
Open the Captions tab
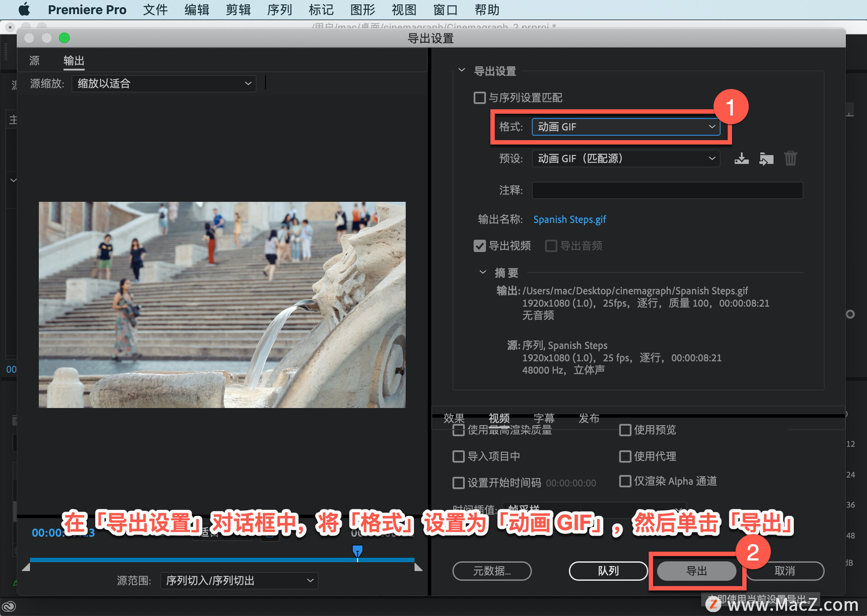coord(544,418)
